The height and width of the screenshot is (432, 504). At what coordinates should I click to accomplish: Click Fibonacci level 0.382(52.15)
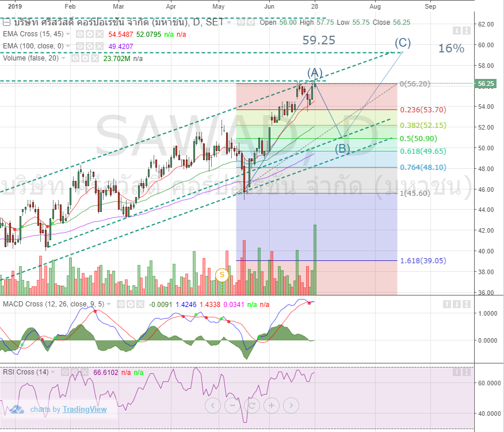(x=423, y=125)
